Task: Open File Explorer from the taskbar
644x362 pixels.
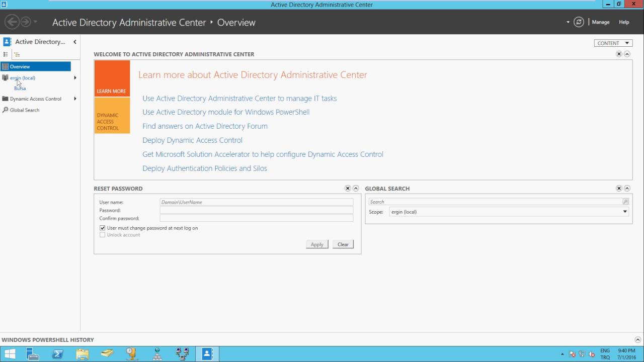Action: (82, 354)
